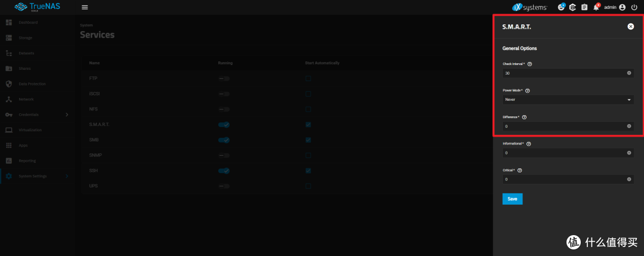The height and width of the screenshot is (256, 644).
Task: Uncheck S.M.A.R.T. Start Automatically box
Action: (308, 125)
